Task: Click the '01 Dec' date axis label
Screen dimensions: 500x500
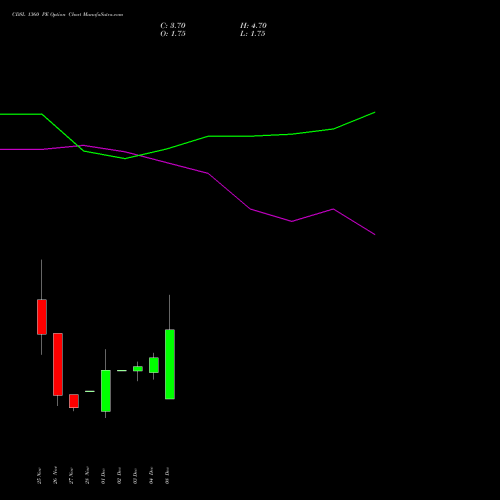Action: (103, 476)
